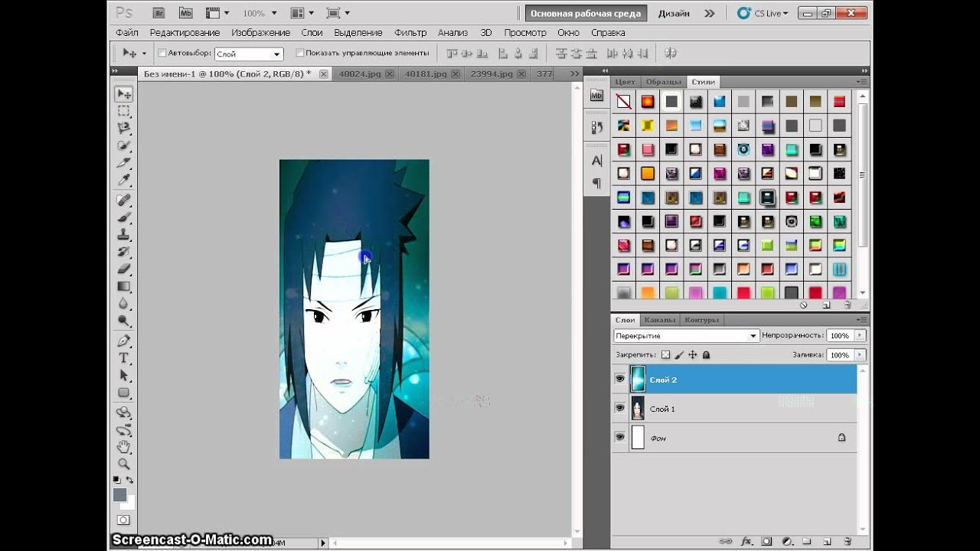The width and height of the screenshot is (980, 551).
Task: Toggle lock transparent pixels
Action: (665, 355)
